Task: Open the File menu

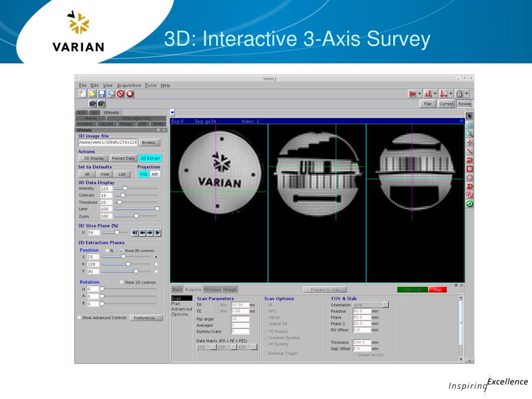Action: pyautogui.click(x=83, y=86)
